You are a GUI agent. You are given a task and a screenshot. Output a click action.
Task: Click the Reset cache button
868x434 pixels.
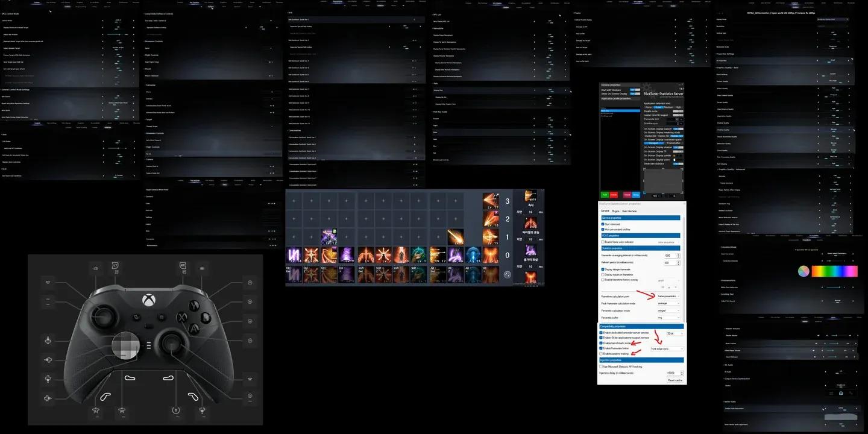[x=675, y=380]
